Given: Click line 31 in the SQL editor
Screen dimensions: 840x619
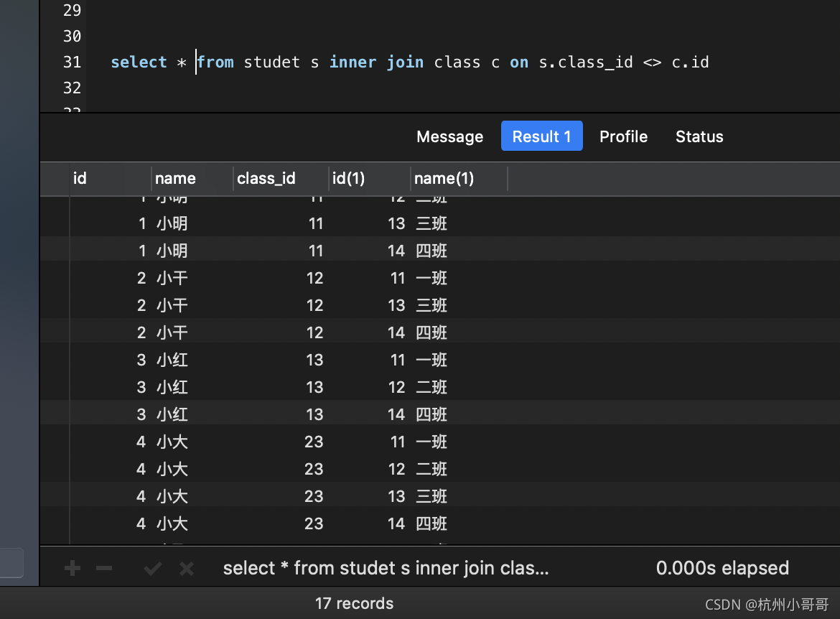Looking at the screenshot, I should [x=410, y=62].
